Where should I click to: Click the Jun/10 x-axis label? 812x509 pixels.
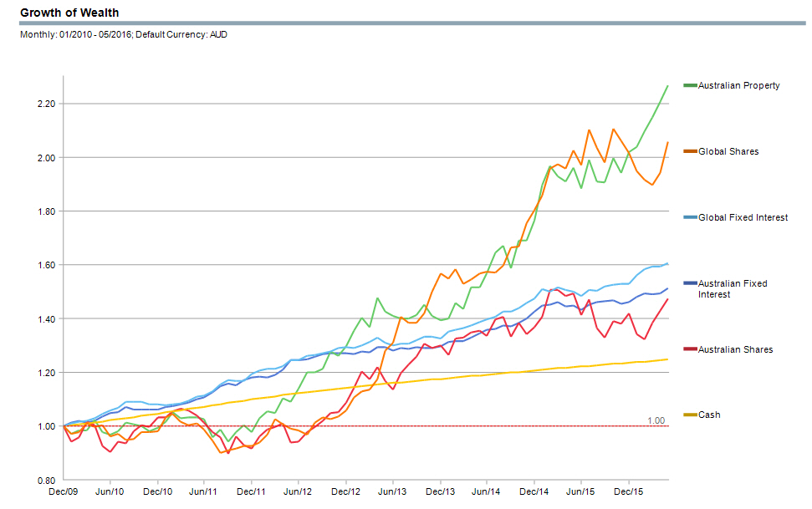coord(110,491)
